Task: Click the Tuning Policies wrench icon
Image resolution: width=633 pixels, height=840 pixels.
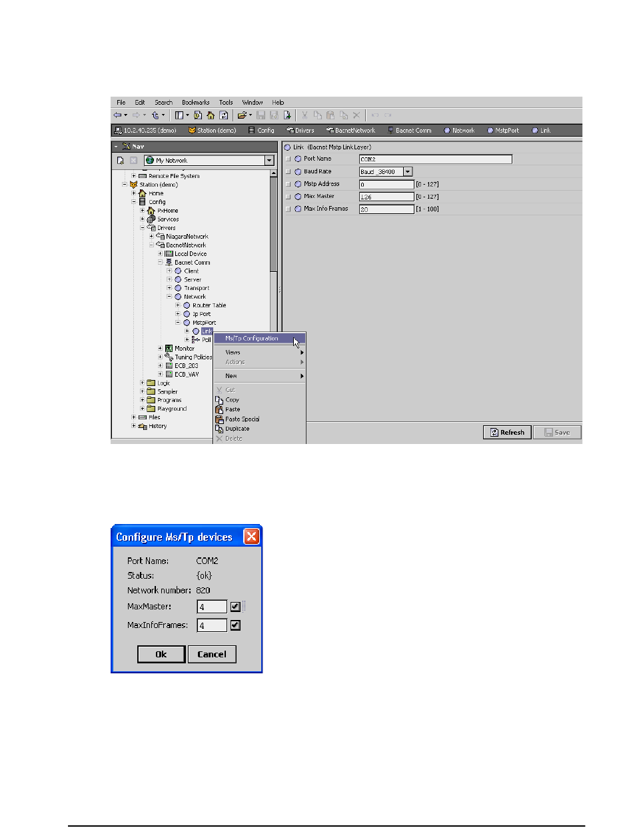Action: pyautogui.click(x=169, y=357)
